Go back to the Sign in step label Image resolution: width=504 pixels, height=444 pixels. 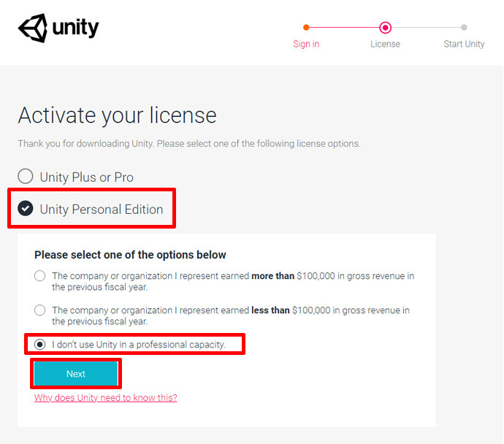coord(306,44)
